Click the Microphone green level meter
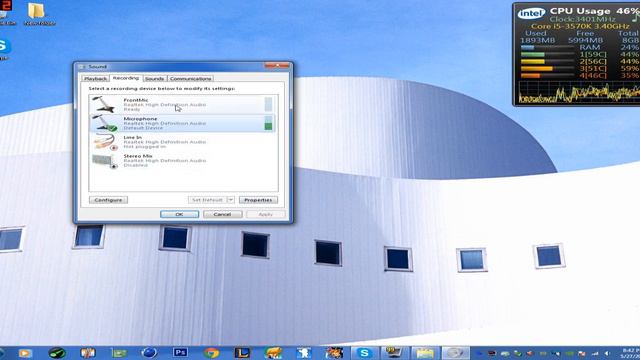The image size is (640, 360). point(268,123)
